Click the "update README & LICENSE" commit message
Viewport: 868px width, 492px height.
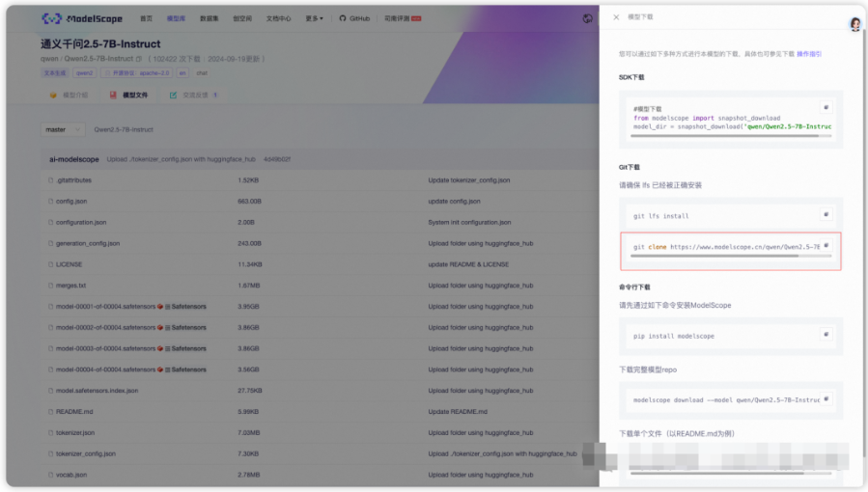pyautogui.click(x=468, y=264)
